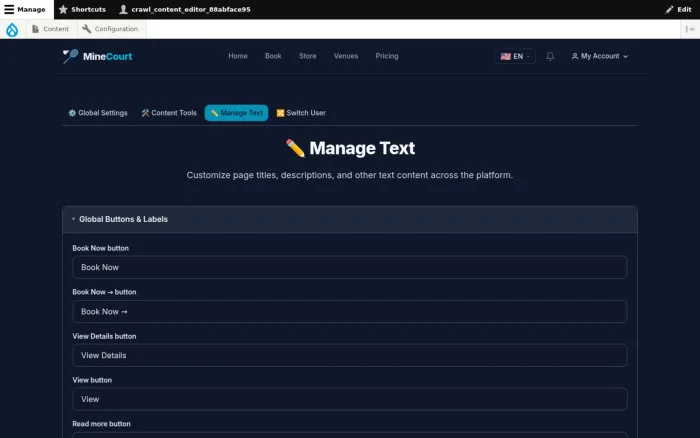700x438 pixels.
Task: Open user crawl_content_editor_88abface95 menu
Action: 185,9
